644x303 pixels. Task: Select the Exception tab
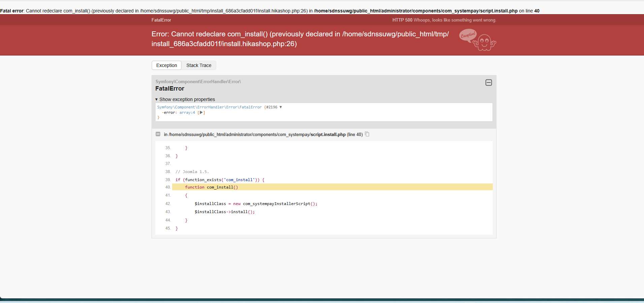166,65
